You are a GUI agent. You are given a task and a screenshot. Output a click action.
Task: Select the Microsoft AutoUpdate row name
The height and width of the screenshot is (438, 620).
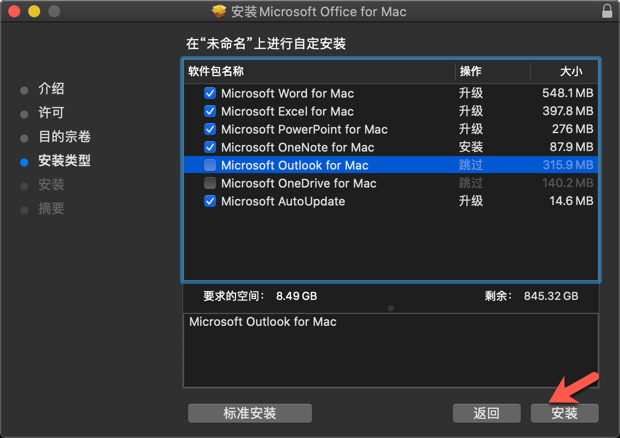[x=283, y=201]
